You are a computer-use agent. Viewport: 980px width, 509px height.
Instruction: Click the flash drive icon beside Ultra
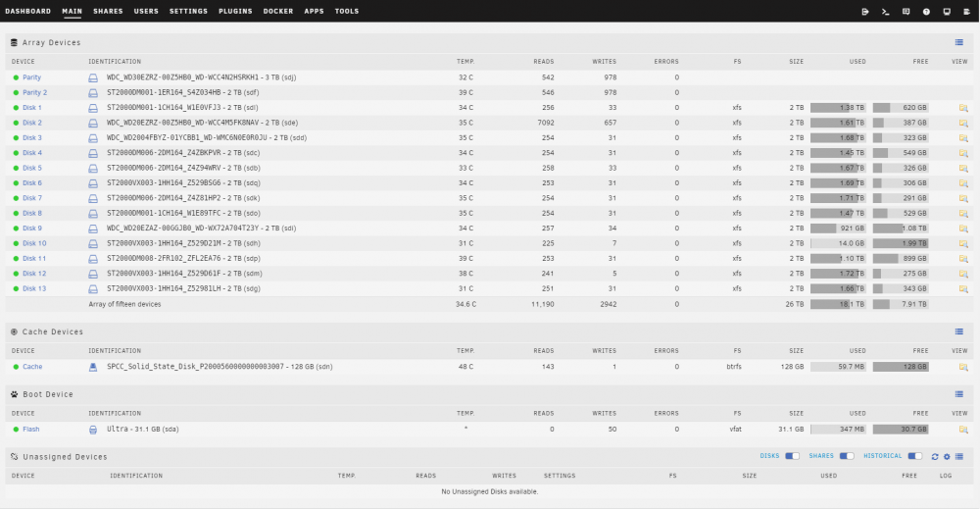pyautogui.click(x=93, y=430)
